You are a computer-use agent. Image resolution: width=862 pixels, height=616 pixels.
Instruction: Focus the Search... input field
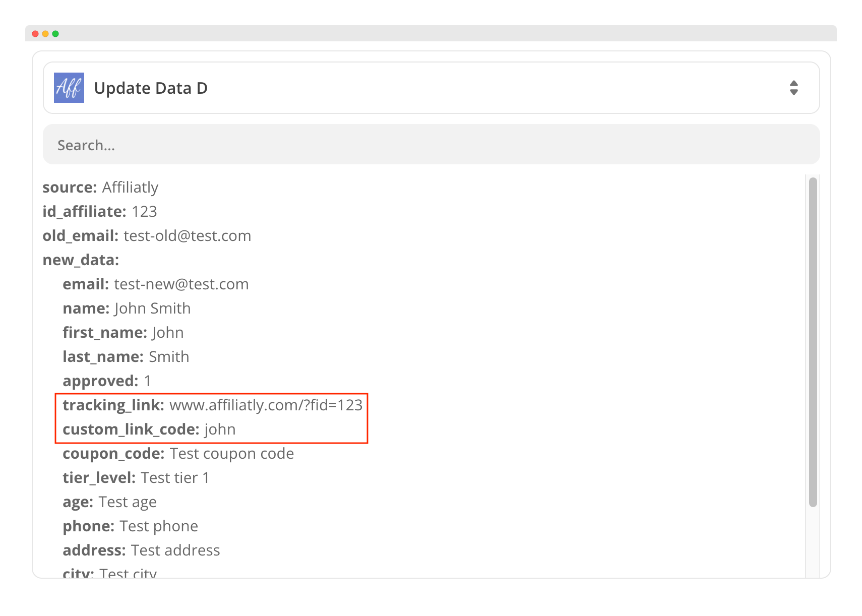point(431,145)
